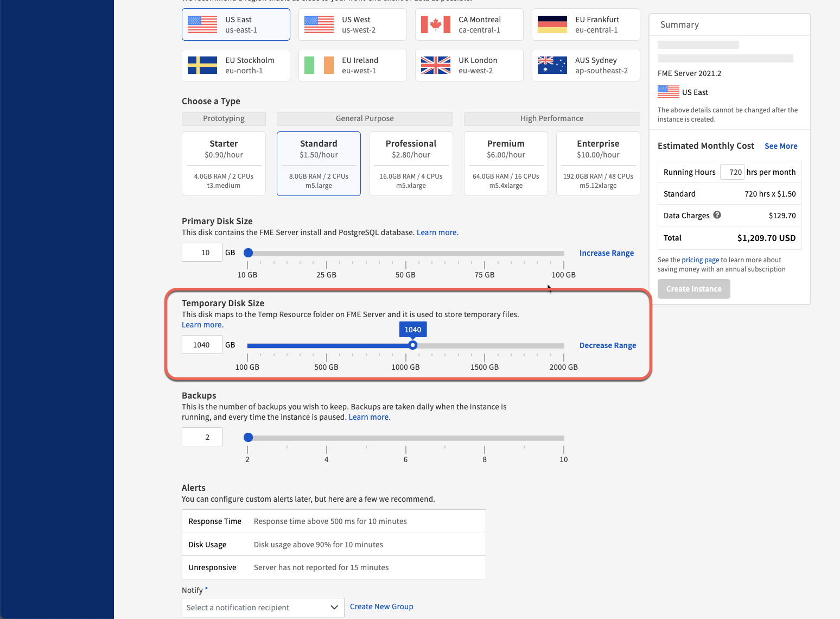
Task: Click See More in cost estimate
Action: pos(781,146)
